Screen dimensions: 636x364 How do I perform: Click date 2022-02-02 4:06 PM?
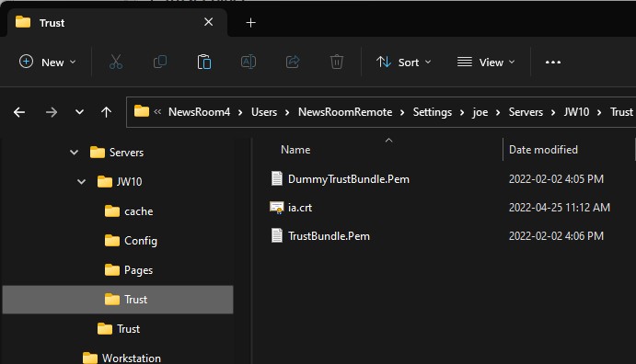tap(556, 236)
